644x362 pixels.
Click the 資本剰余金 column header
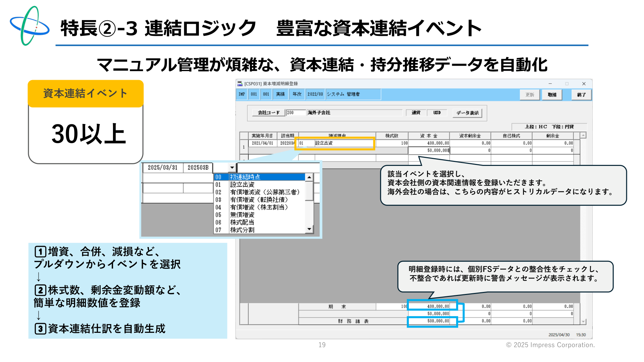470,136
